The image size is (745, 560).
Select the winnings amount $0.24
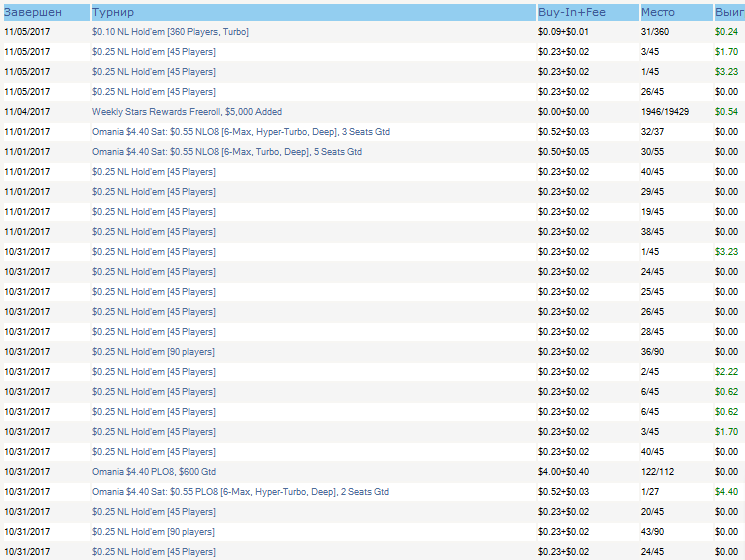(726, 32)
